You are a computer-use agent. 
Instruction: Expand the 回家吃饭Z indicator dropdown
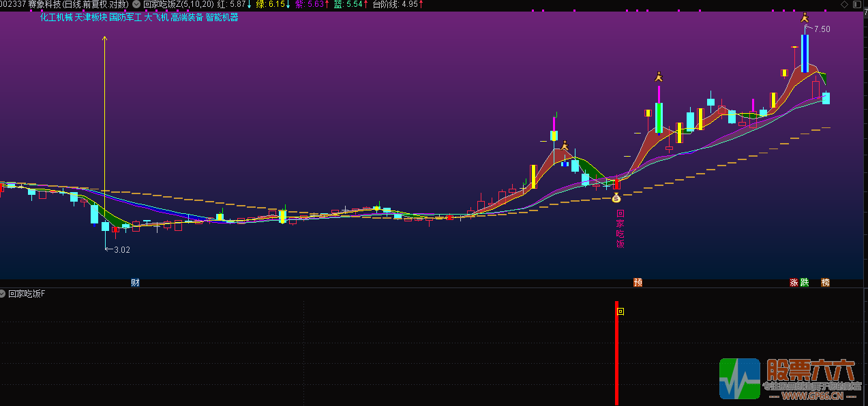[136, 4]
